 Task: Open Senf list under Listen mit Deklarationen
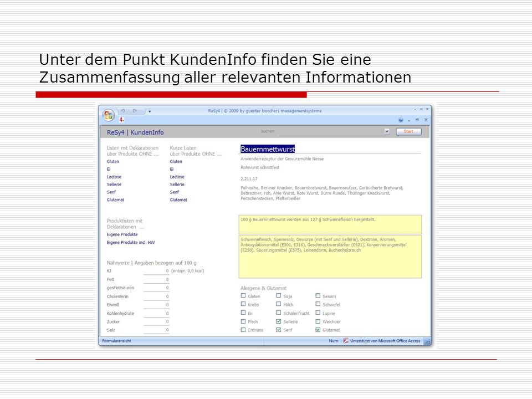pyautogui.click(x=111, y=192)
